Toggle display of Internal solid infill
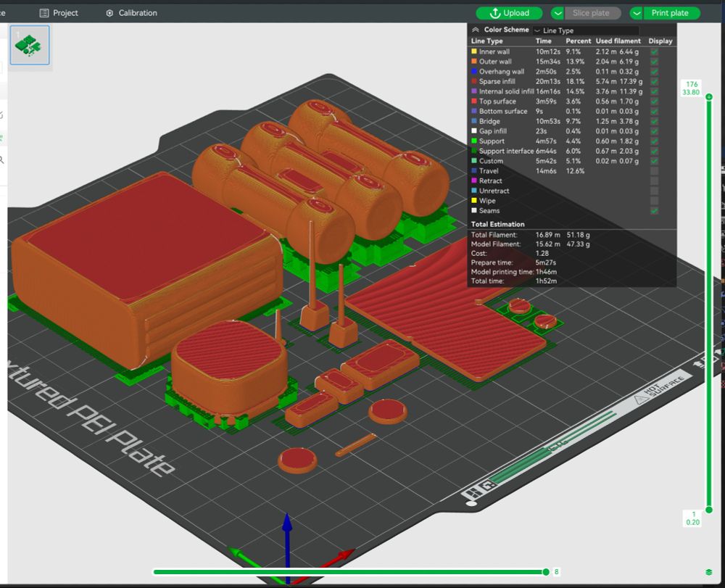 [x=654, y=91]
